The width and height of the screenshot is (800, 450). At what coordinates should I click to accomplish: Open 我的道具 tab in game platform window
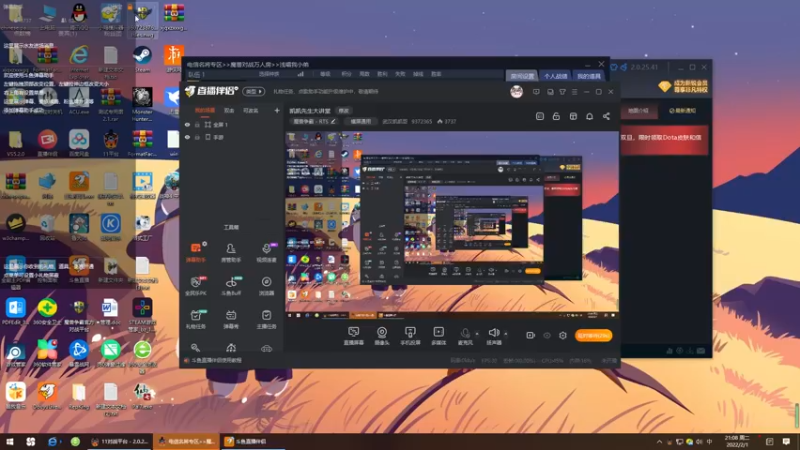coord(589,76)
